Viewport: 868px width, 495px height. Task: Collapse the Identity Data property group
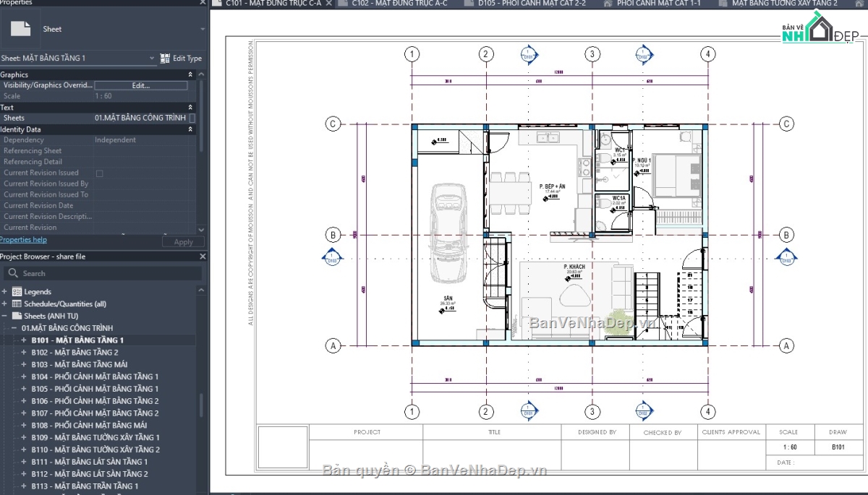pos(190,129)
